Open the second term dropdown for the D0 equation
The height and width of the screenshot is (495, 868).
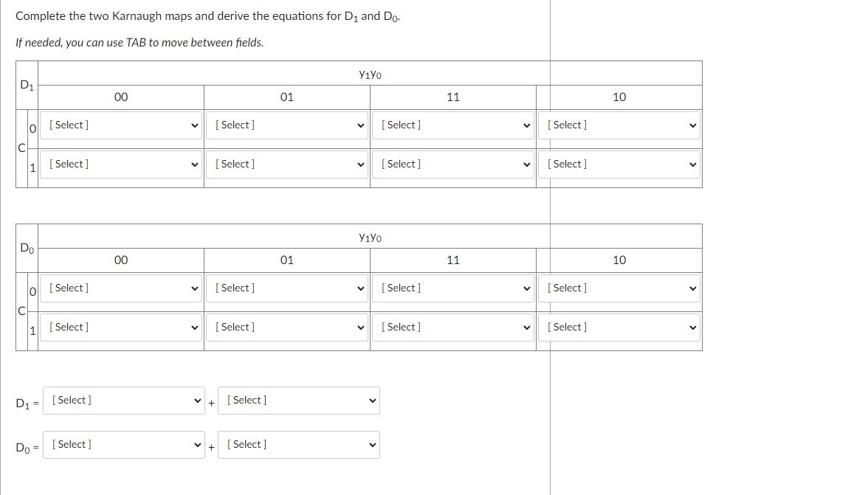coord(298,444)
